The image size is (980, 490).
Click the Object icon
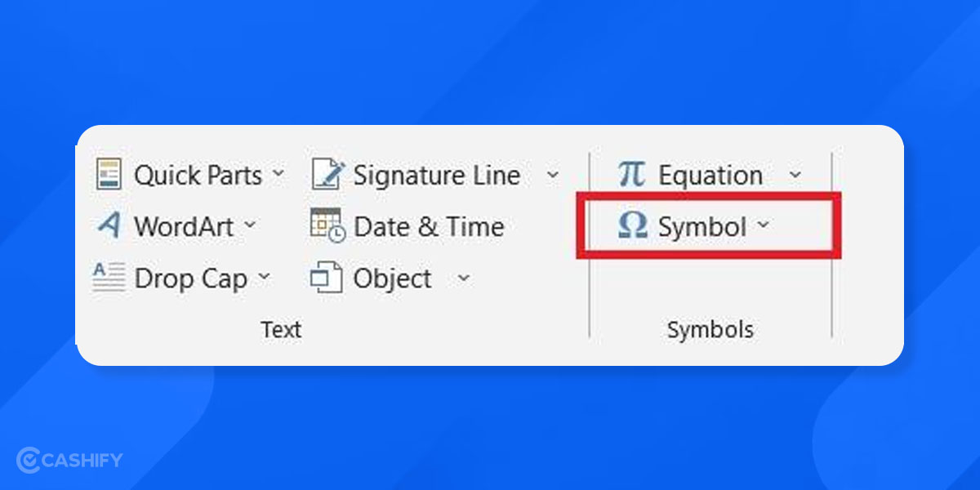pos(325,278)
